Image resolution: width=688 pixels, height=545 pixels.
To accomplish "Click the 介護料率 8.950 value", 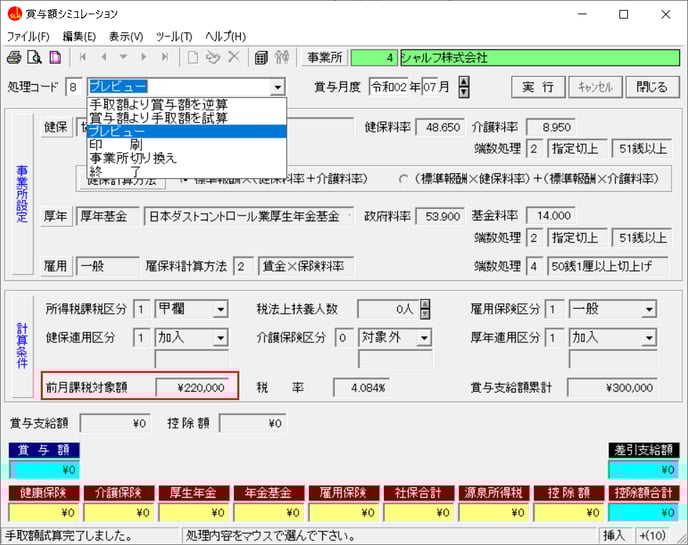I will pos(551,127).
